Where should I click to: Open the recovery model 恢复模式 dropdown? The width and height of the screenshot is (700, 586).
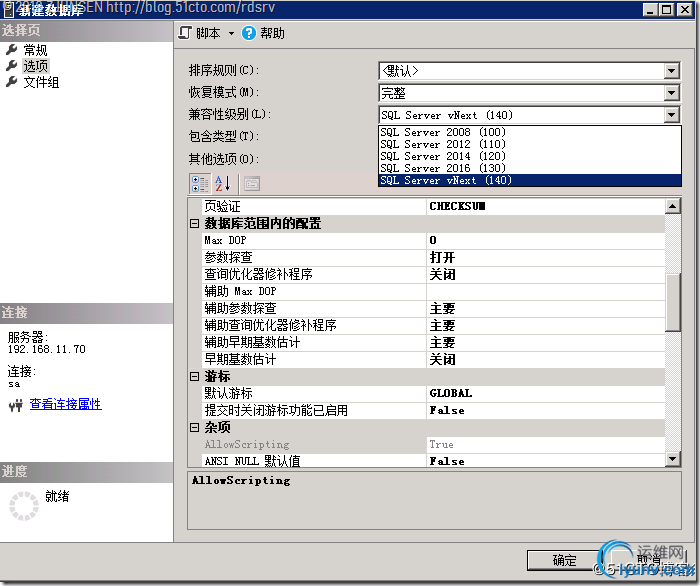671,93
